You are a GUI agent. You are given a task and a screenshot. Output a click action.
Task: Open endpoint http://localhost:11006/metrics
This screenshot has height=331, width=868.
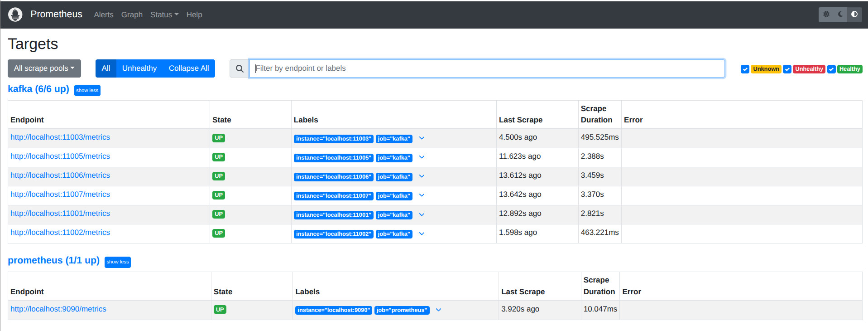coord(60,175)
